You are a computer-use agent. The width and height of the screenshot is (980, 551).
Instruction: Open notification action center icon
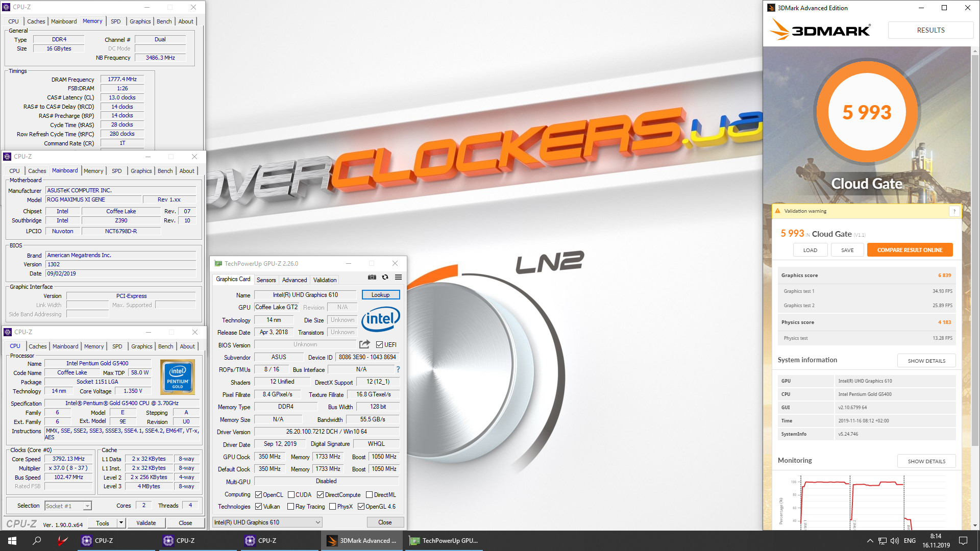[963, 541]
